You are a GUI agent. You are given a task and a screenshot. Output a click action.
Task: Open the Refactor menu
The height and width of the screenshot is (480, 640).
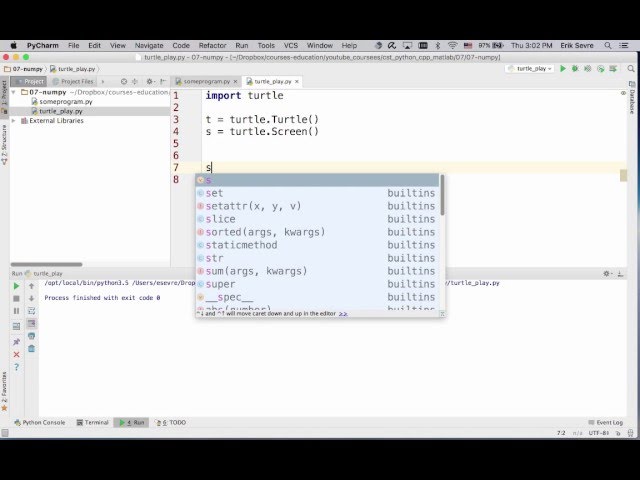coord(212,45)
